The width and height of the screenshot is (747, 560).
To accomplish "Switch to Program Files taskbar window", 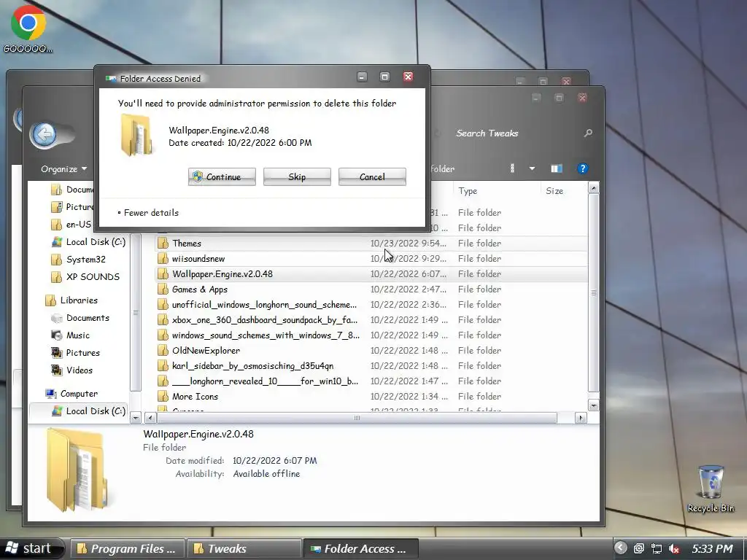I will click(127, 548).
